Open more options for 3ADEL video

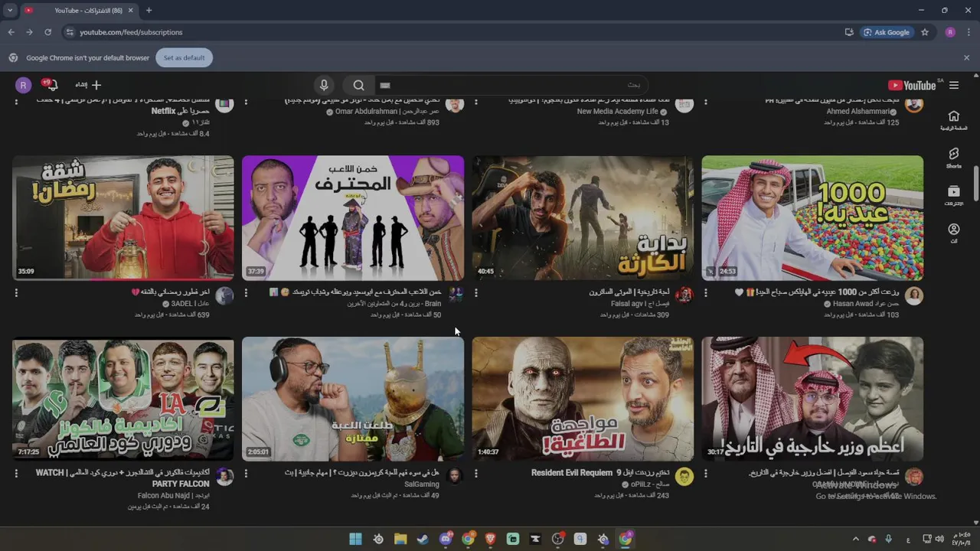16,292
